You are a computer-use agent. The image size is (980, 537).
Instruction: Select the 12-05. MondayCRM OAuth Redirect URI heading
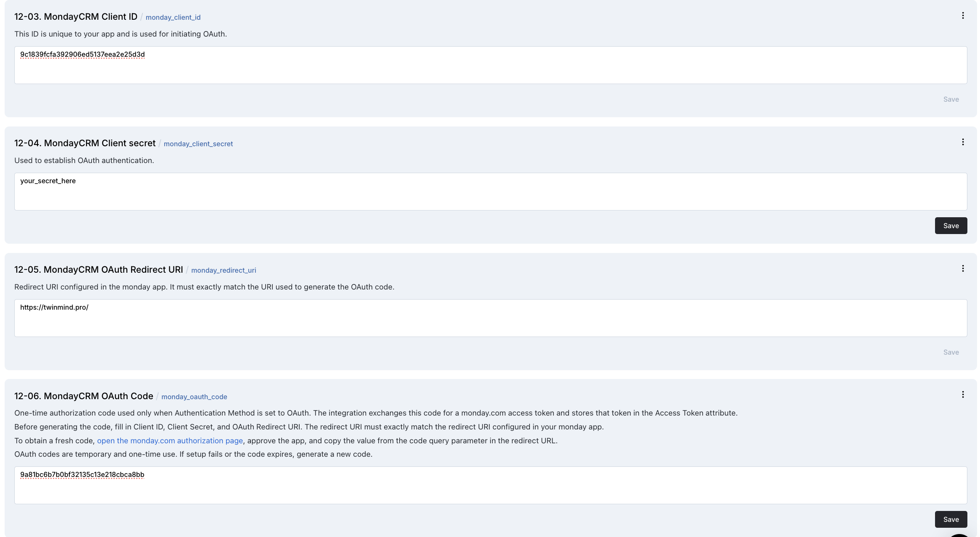coord(99,269)
